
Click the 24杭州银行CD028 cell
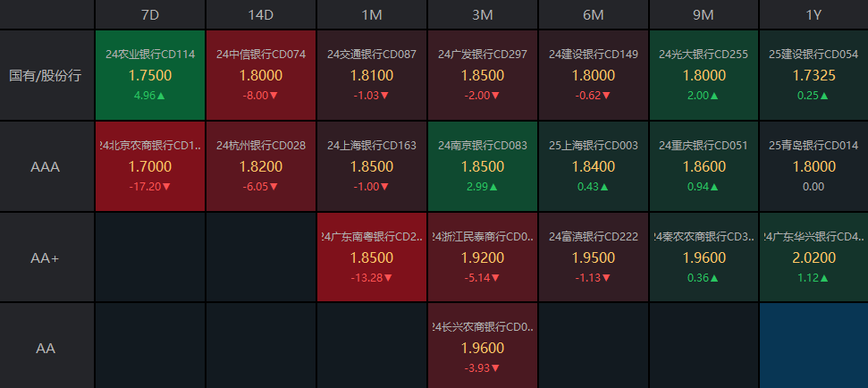261,166
